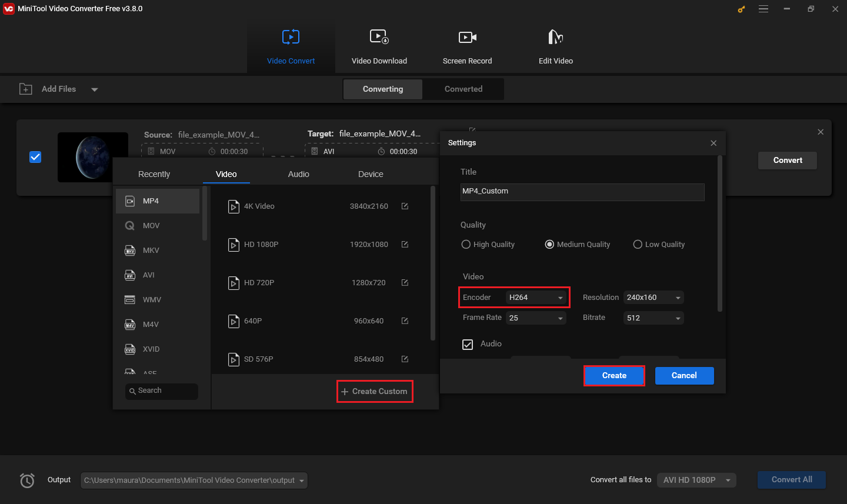
Task: Open the Resolution 240x160 dropdown
Action: [x=653, y=298]
